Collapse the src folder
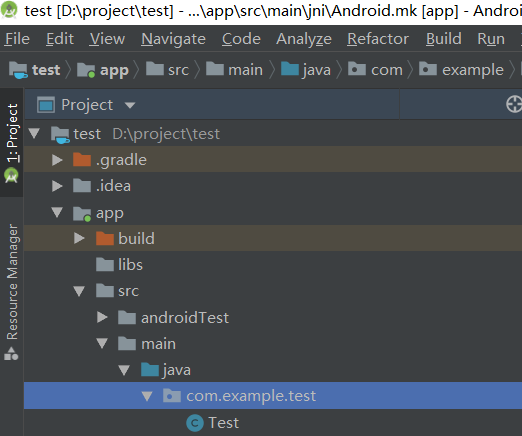The height and width of the screenshot is (436, 522). (x=79, y=291)
